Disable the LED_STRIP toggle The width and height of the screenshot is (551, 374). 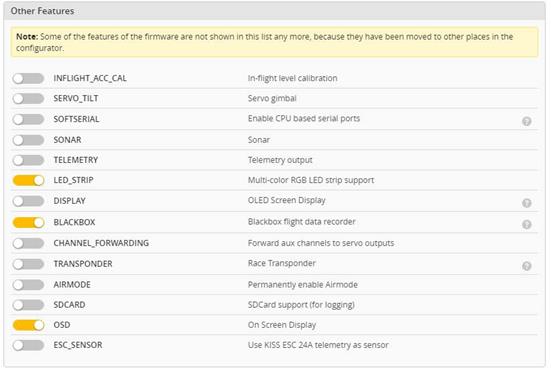[28, 180]
